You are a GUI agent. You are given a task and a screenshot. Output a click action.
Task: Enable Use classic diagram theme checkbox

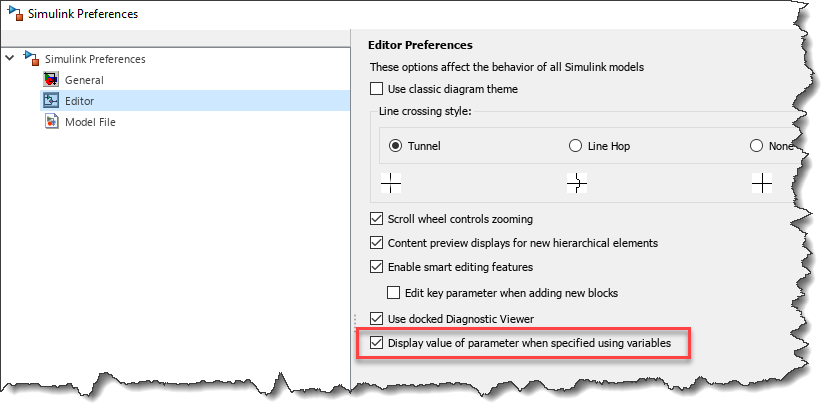pos(377,90)
